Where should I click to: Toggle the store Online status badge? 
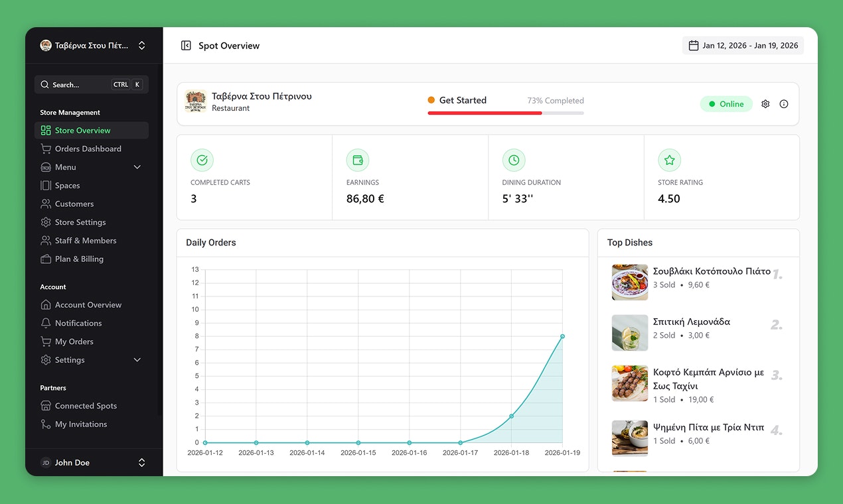[x=726, y=103]
